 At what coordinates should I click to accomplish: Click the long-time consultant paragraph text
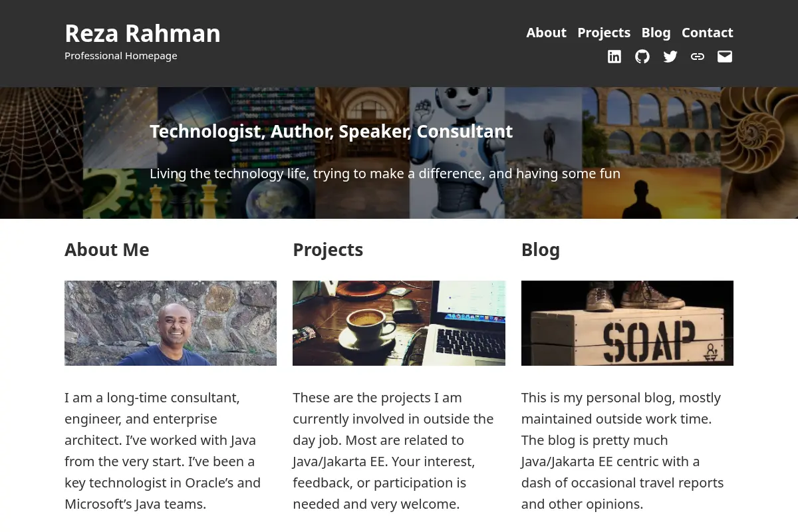point(163,451)
